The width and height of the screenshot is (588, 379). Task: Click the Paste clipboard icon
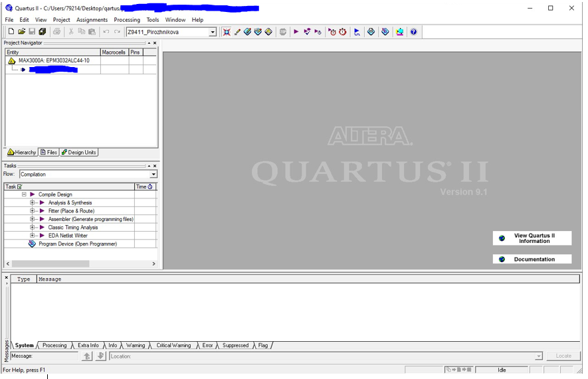pos(92,32)
